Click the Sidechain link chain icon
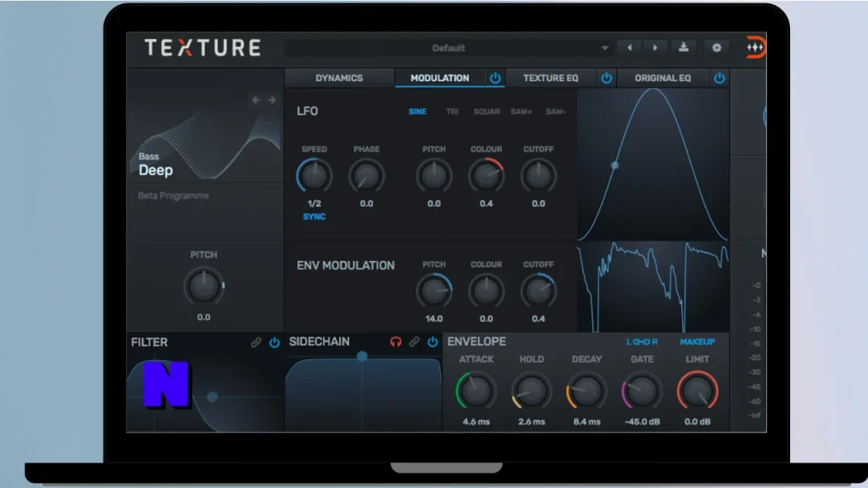This screenshot has width=868, height=488. coord(414,342)
